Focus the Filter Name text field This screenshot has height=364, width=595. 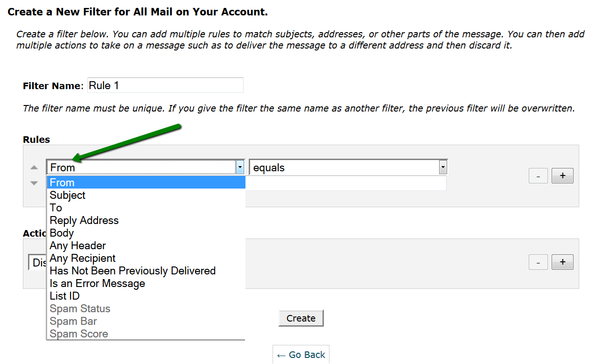(x=165, y=85)
